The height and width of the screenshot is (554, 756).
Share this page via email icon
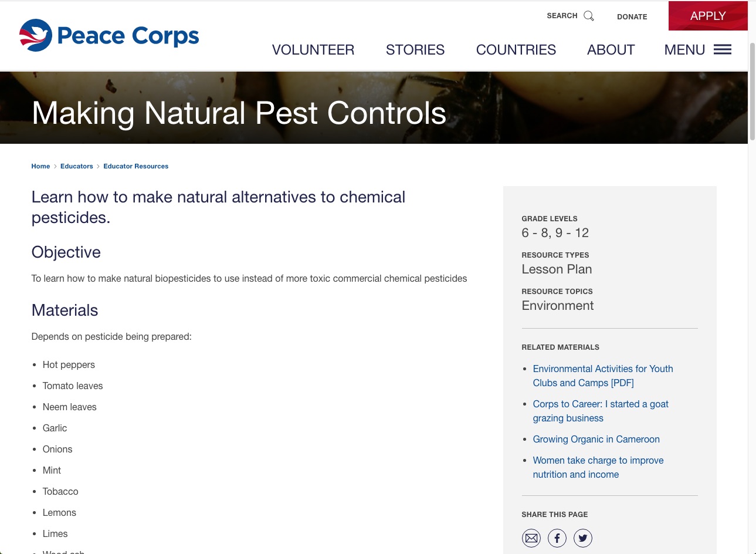pos(531,538)
